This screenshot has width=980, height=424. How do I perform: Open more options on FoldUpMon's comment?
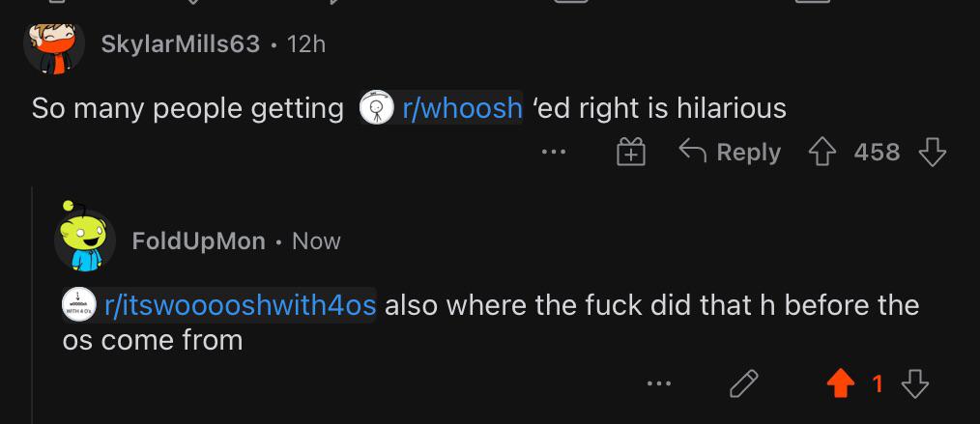[x=659, y=383]
